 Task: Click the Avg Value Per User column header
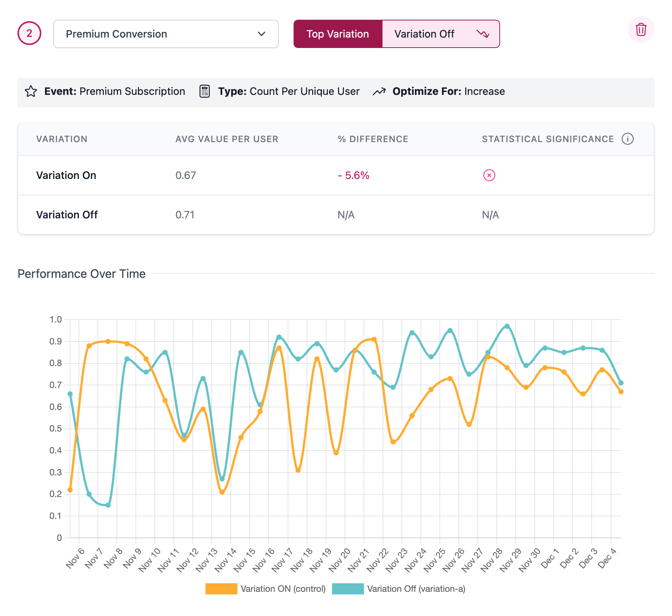coord(227,138)
